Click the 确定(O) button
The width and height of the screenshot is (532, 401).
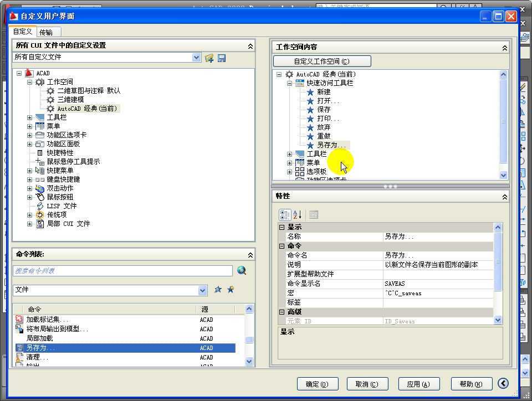[x=317, y=384]
